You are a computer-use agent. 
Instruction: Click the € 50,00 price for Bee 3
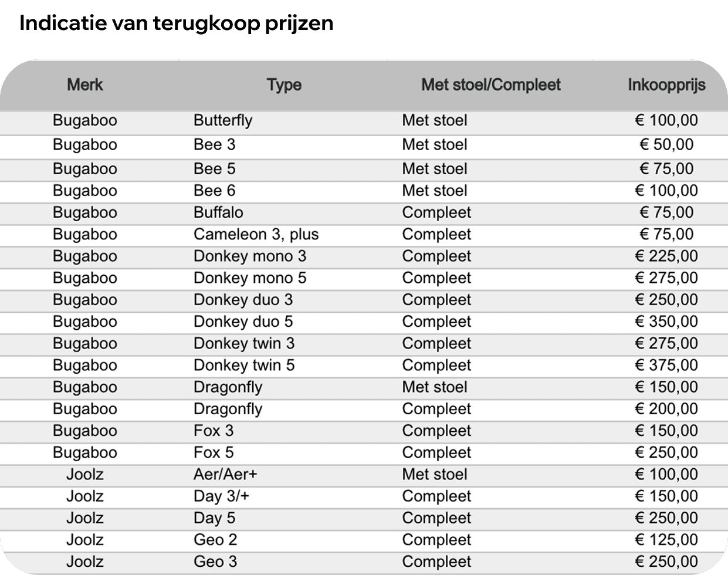pyautogui.click(x=666, y=144)
